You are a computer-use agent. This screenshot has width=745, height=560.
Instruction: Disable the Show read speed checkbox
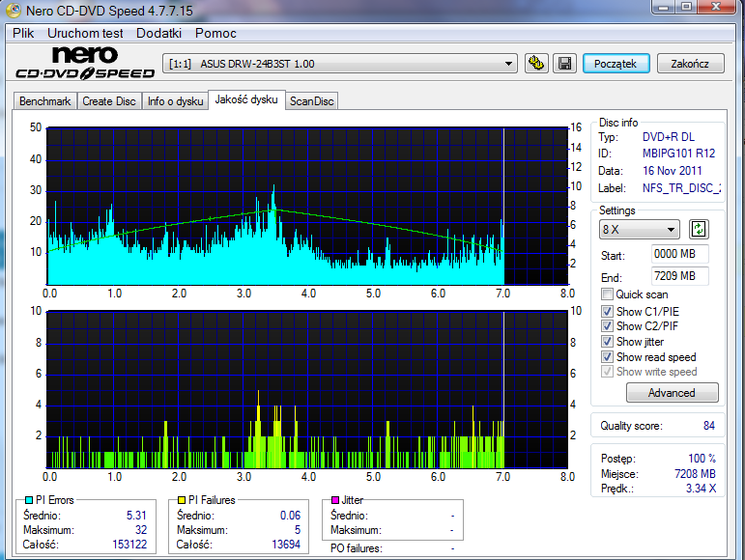[607, 357]
